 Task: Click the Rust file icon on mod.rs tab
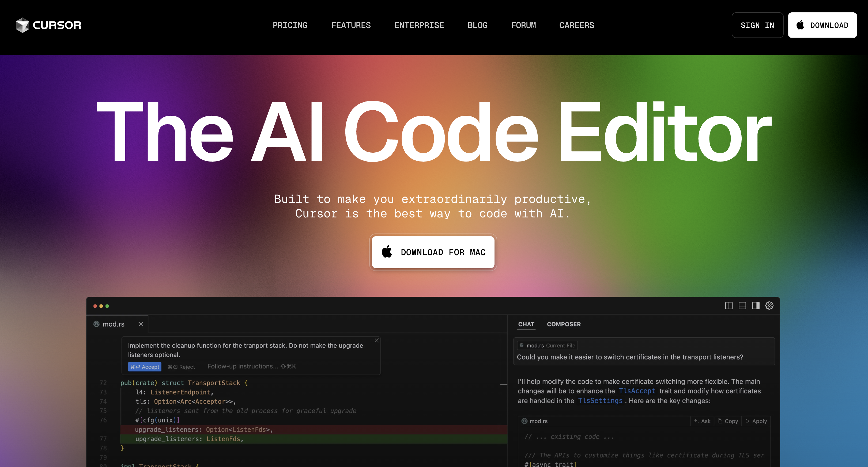click(x=96, y=324)
